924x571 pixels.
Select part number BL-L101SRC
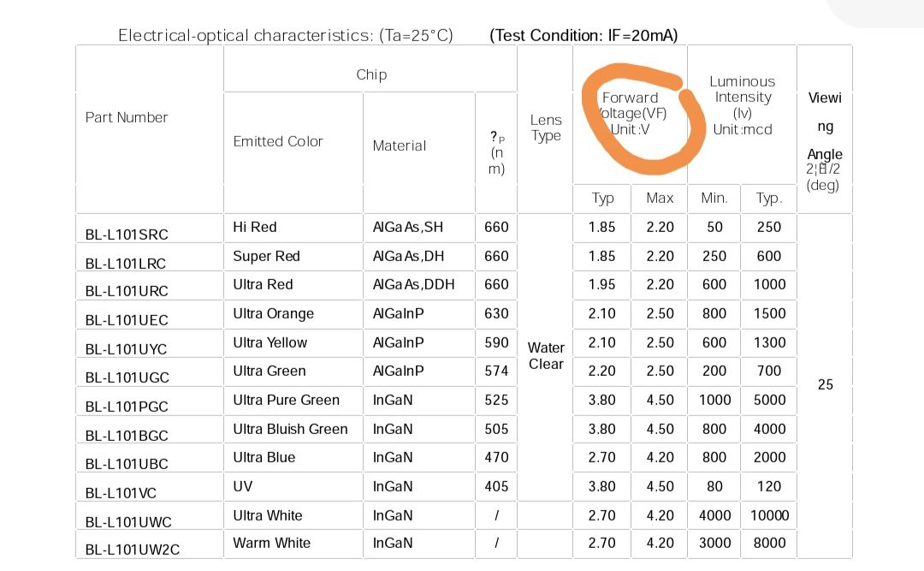(127, 235)
